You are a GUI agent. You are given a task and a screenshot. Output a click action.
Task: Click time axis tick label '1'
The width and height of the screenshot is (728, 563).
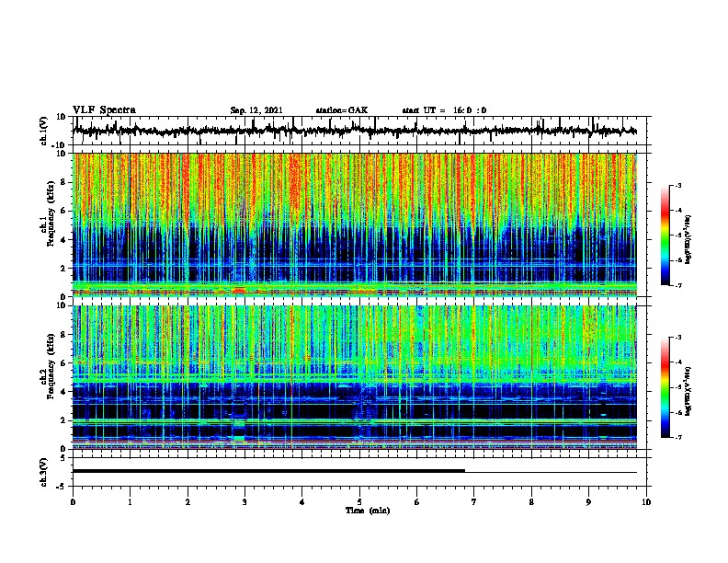[x=130, y=502]
